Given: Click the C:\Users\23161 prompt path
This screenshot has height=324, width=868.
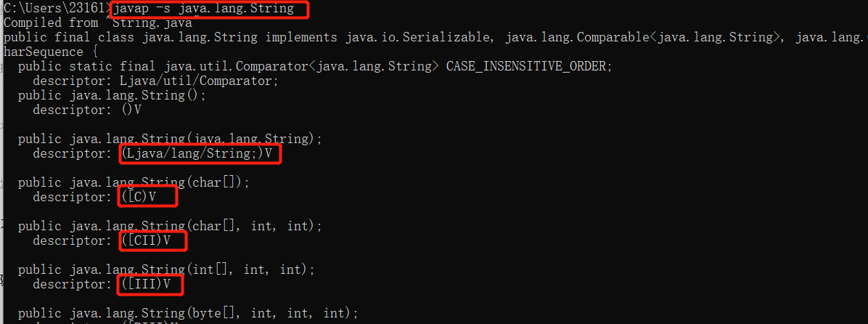Looking at the screenshot, I should [55, 9].
